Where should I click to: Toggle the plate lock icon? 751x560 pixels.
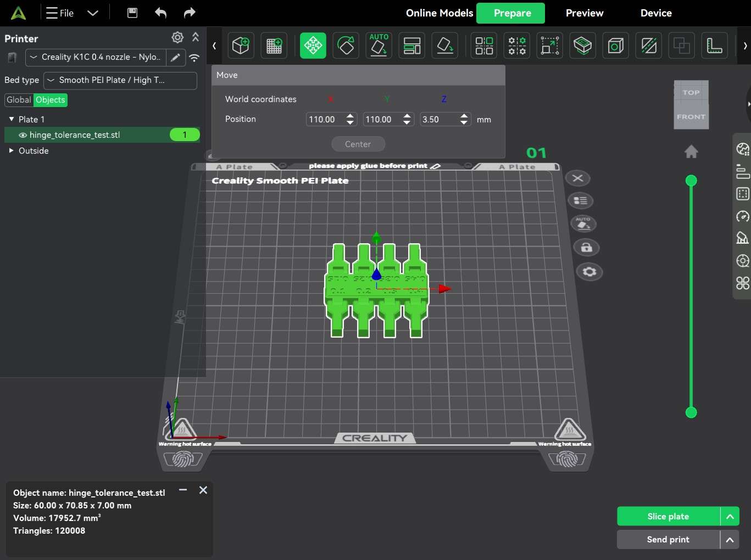[x=586, y=248]
